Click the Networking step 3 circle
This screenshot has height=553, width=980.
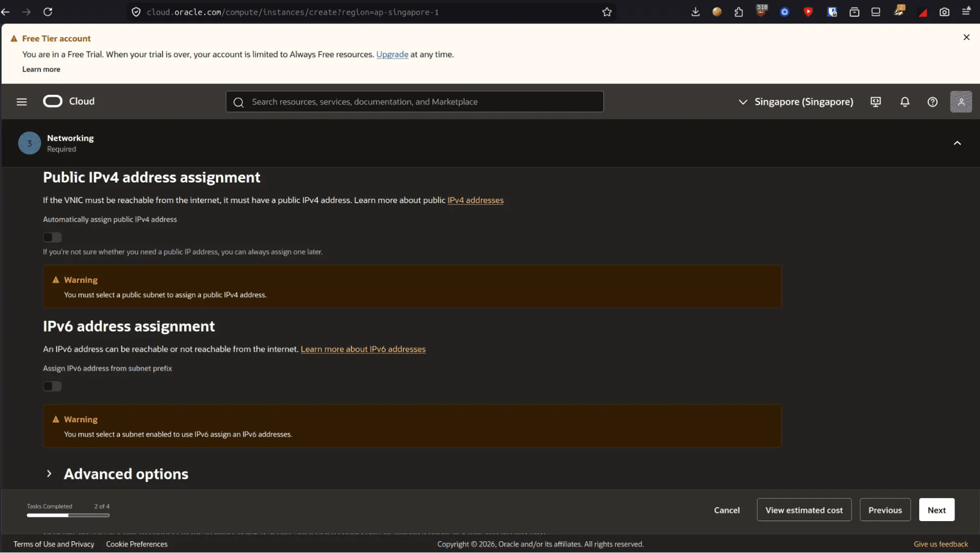tap(29, 143)
